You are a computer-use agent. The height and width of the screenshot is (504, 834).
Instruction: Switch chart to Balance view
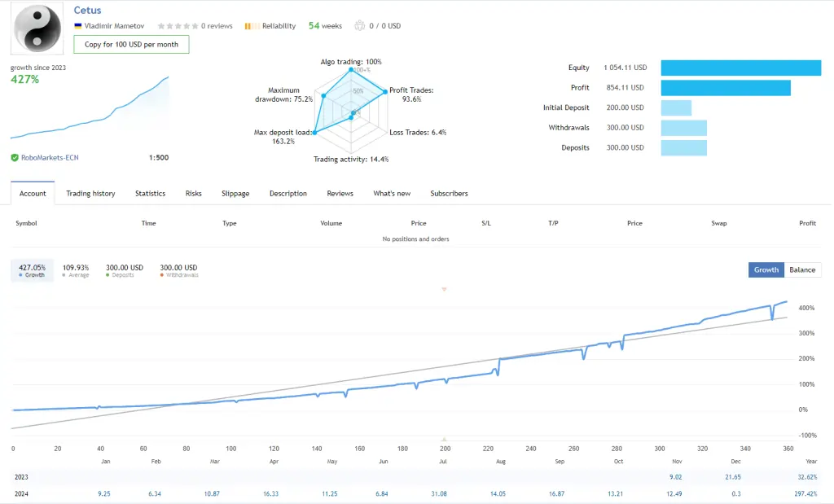(x=802, y=270)
